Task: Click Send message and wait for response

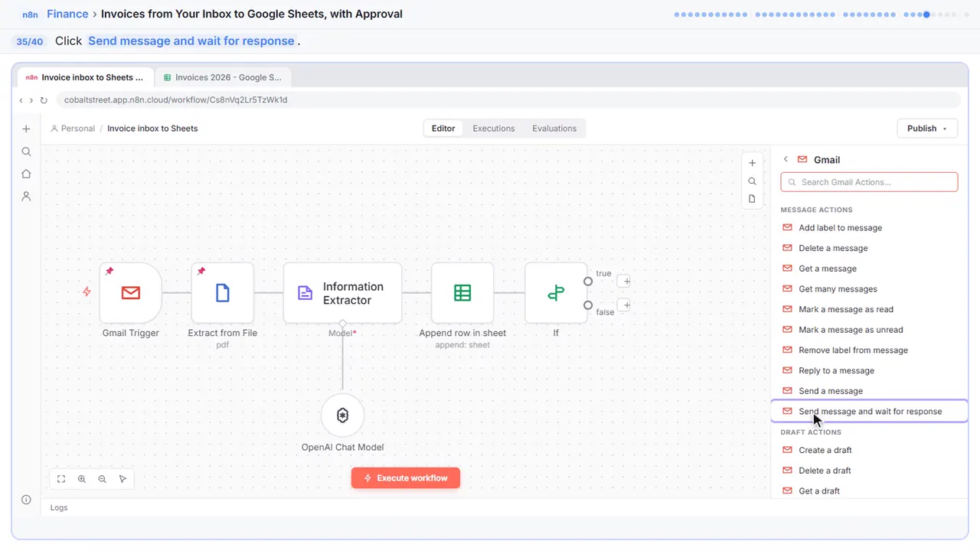Action: [870, 412]
